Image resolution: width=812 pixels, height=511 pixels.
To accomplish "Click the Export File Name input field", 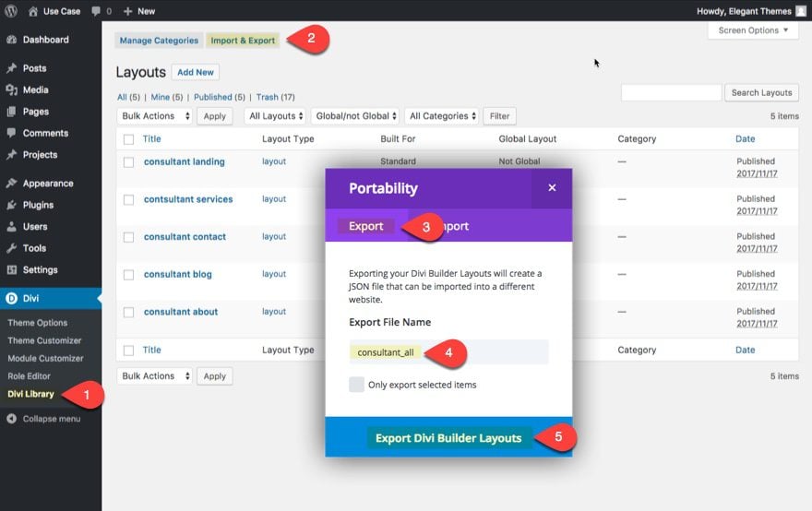I will click(448, 352).
